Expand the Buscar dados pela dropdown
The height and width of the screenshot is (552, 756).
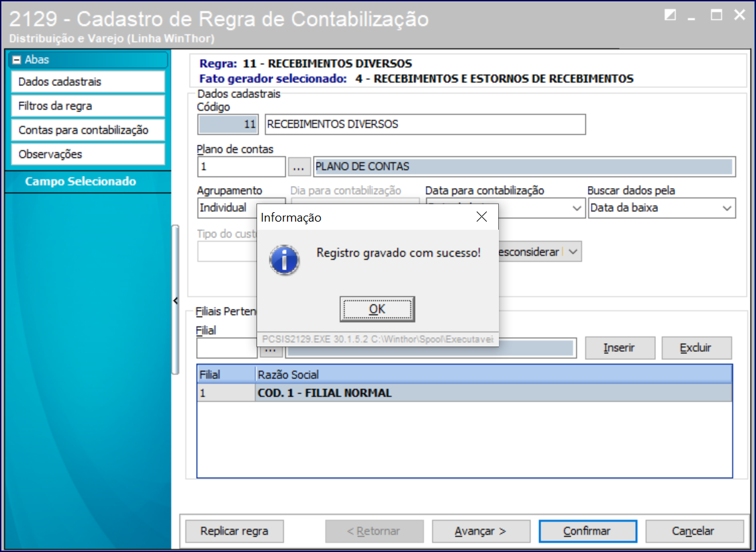pyautogui.click(x=726, y=208)
